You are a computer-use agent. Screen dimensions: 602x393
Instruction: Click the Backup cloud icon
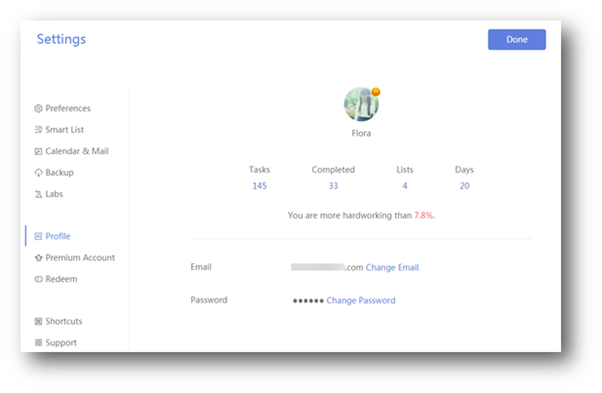(38, 173)
